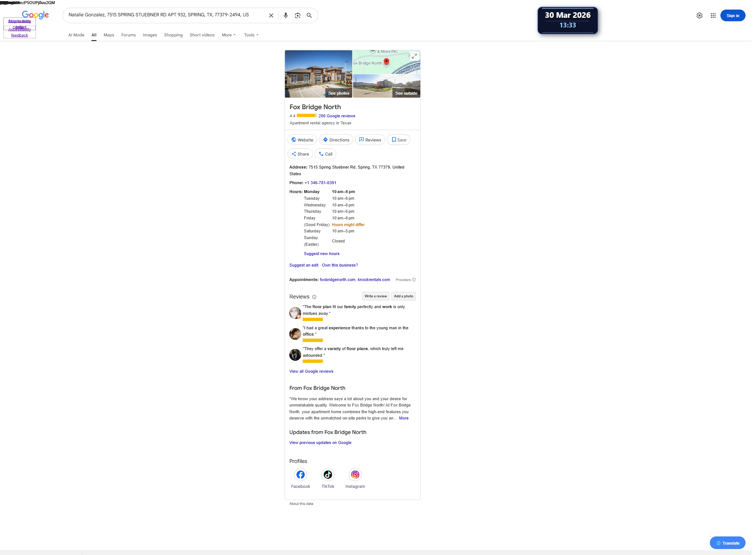Expand the map to full view

click(414, 56)
